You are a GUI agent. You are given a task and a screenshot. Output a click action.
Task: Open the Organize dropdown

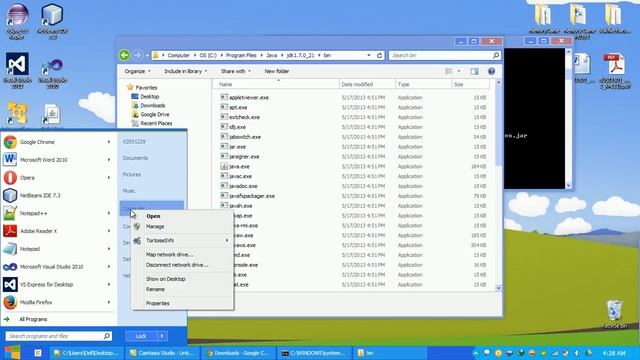[x=138, y=71]
